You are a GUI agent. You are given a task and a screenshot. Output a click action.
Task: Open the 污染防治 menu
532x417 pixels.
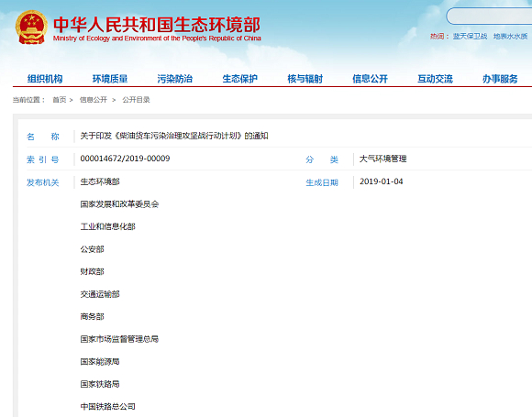(x=174, y=79)
